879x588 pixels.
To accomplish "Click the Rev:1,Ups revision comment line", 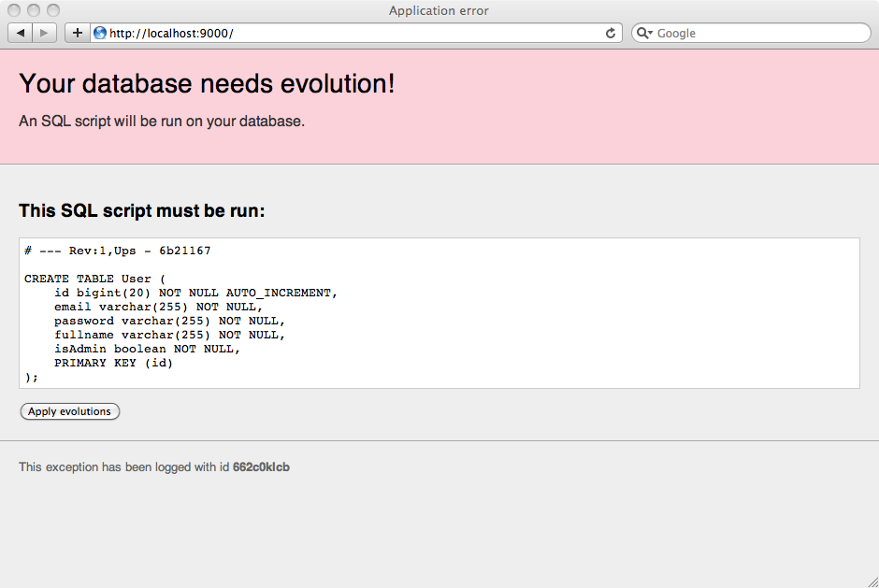I will pyautogui.click(x=118, y=251).
